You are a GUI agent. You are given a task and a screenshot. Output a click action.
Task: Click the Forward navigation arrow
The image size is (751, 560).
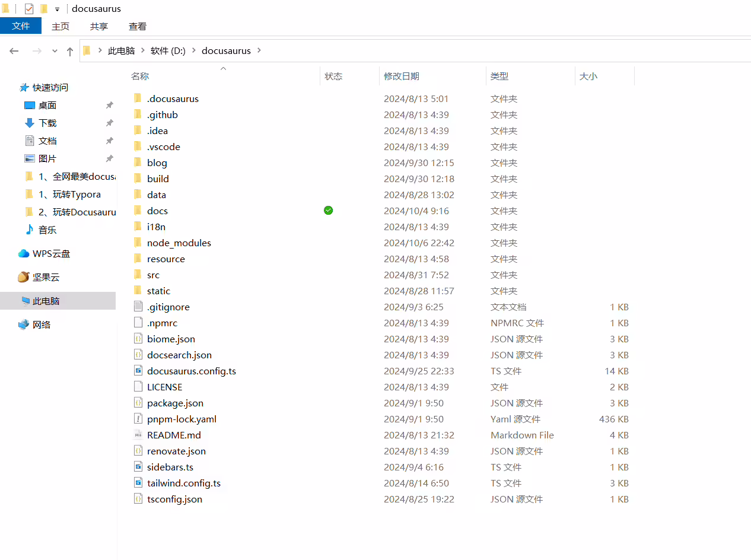[x=37, y=51]
